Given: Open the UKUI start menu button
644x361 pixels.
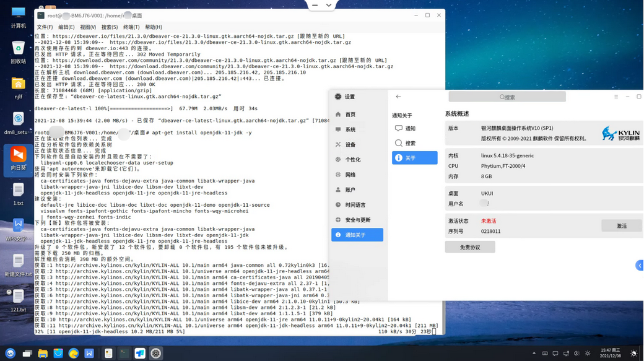Looking at the screenshot, I should pyautogui.click(x=11, y=353).
